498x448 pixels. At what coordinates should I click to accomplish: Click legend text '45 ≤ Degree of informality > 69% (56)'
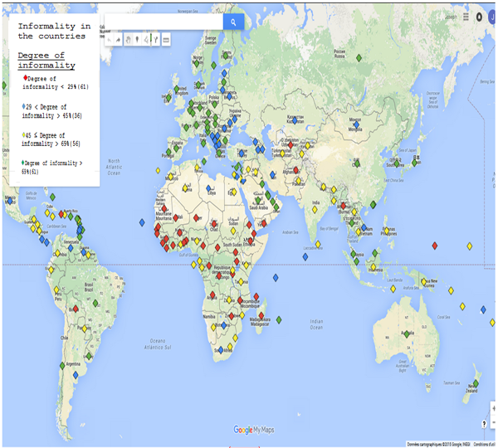51,139
